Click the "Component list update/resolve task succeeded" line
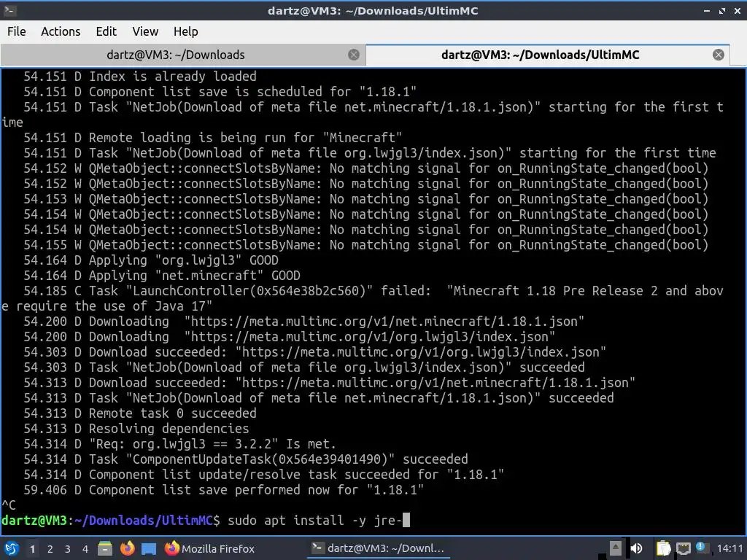747x560 pixels. point(264,474)
